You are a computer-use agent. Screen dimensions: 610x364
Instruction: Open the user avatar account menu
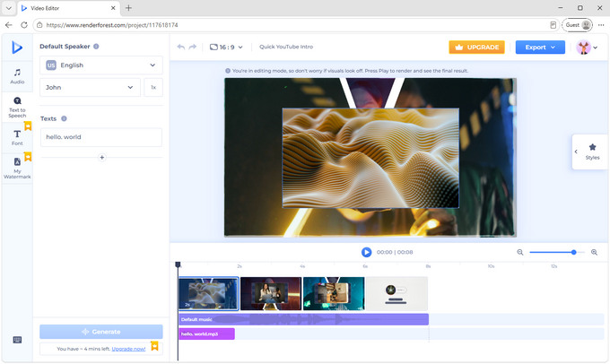[x=587, y=48]
